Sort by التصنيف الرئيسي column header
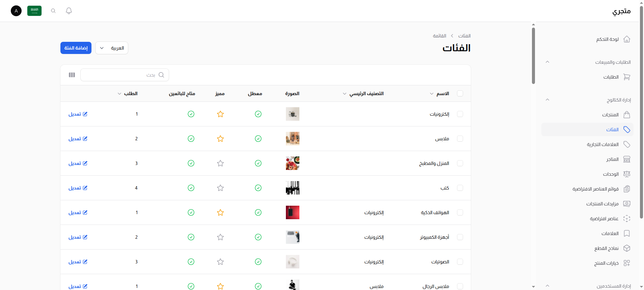Viewport: 644px width, 290px height. click(363, 93)
